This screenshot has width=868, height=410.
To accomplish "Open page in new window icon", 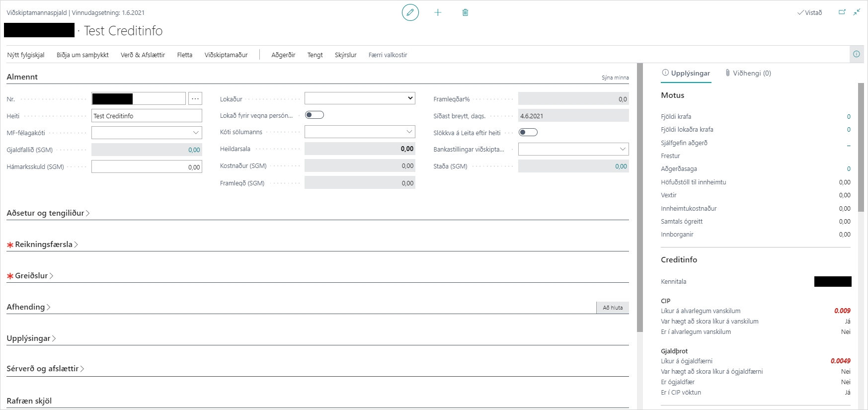I will coord(842,12).
